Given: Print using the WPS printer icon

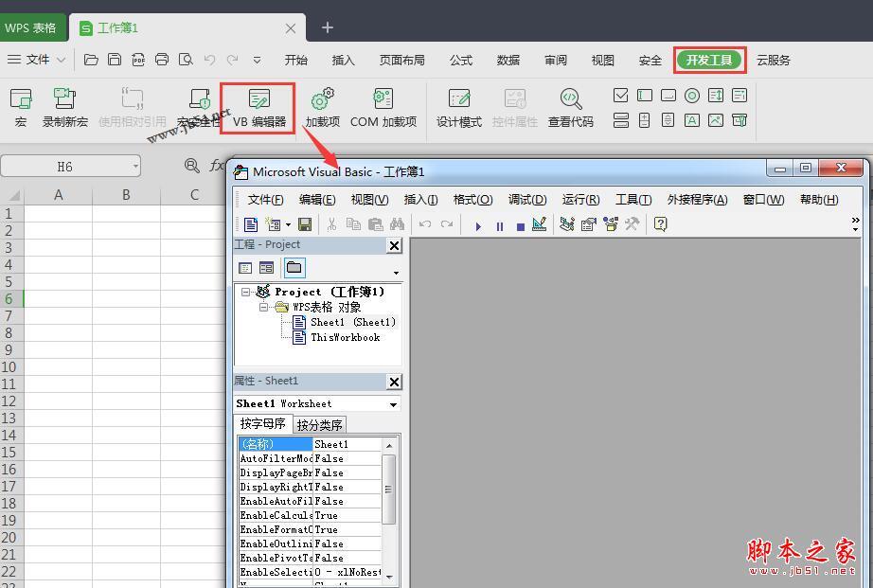Looking at the screenshot, I should click(x=162, y=60).
